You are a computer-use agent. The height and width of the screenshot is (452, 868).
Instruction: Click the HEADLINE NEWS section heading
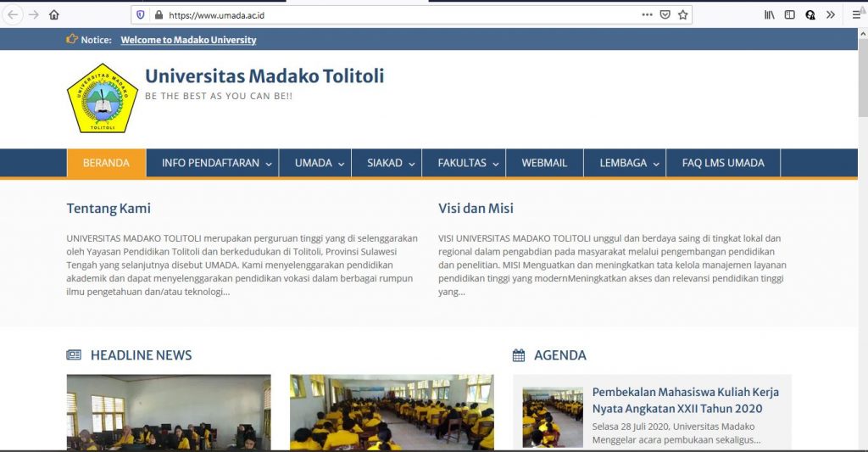(142, 355)
